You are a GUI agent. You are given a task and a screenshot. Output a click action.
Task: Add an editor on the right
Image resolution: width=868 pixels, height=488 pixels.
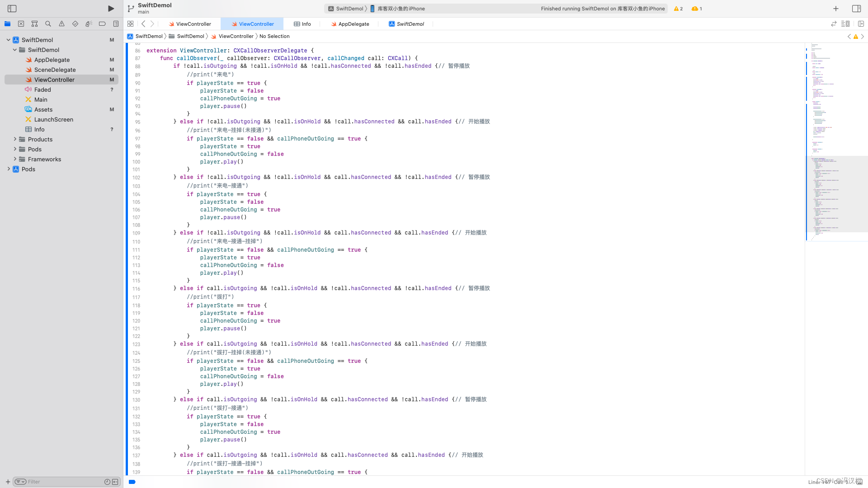[861, 24]
